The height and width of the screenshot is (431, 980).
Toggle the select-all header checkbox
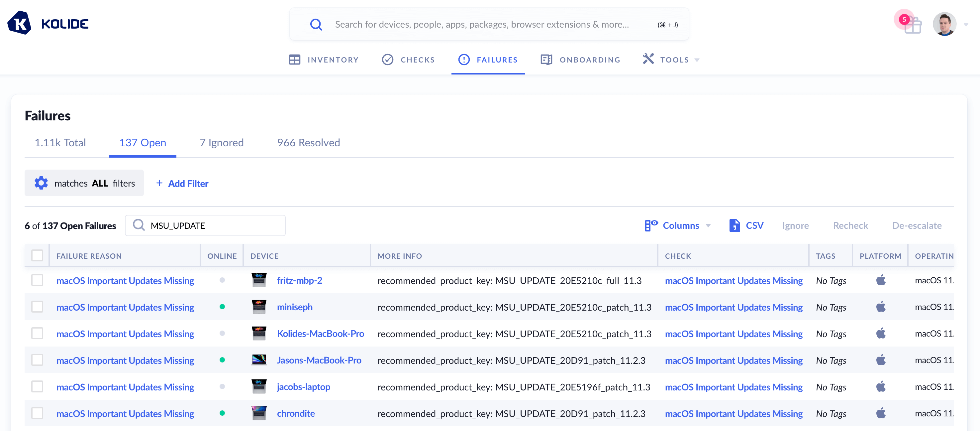click(x=37, y=255)
